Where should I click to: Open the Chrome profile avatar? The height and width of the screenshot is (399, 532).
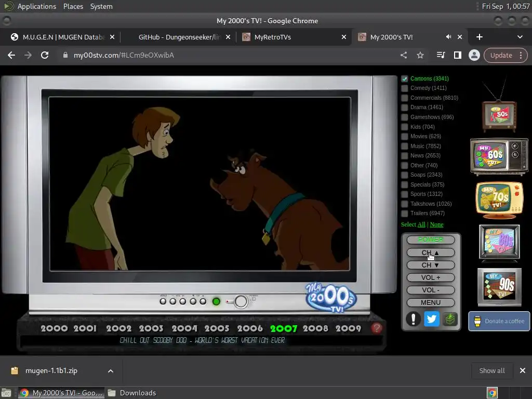(x=474, y=55)
